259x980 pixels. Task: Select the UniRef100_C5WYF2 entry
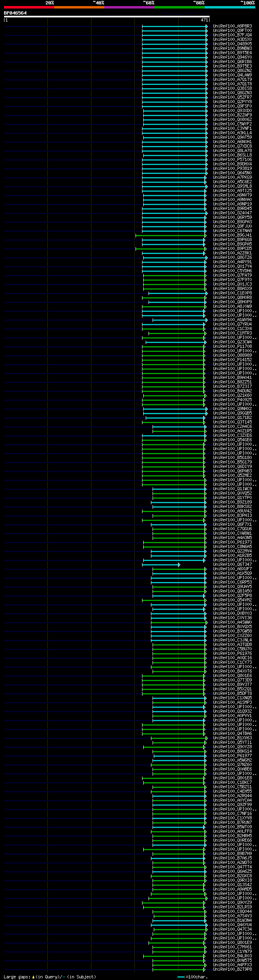click(232, 124)
